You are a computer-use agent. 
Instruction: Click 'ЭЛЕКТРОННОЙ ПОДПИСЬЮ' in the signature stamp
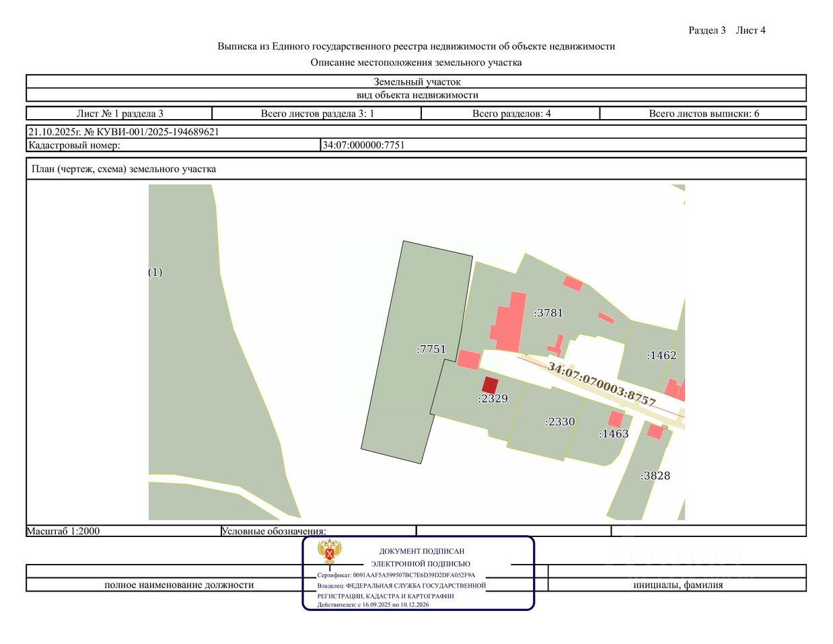[x=421, y=564]
